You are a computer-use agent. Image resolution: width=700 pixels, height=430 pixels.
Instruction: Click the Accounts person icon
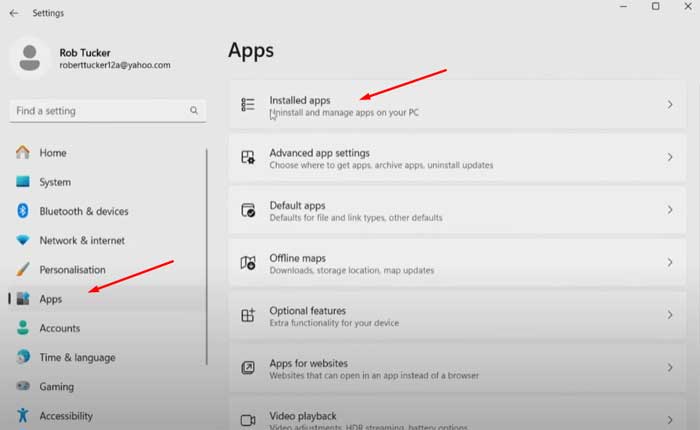23,328
